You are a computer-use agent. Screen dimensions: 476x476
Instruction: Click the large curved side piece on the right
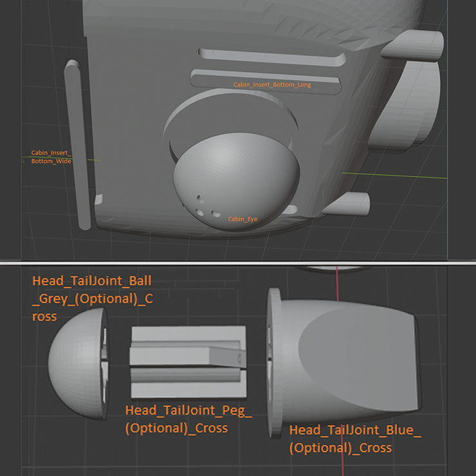point(405,106)
